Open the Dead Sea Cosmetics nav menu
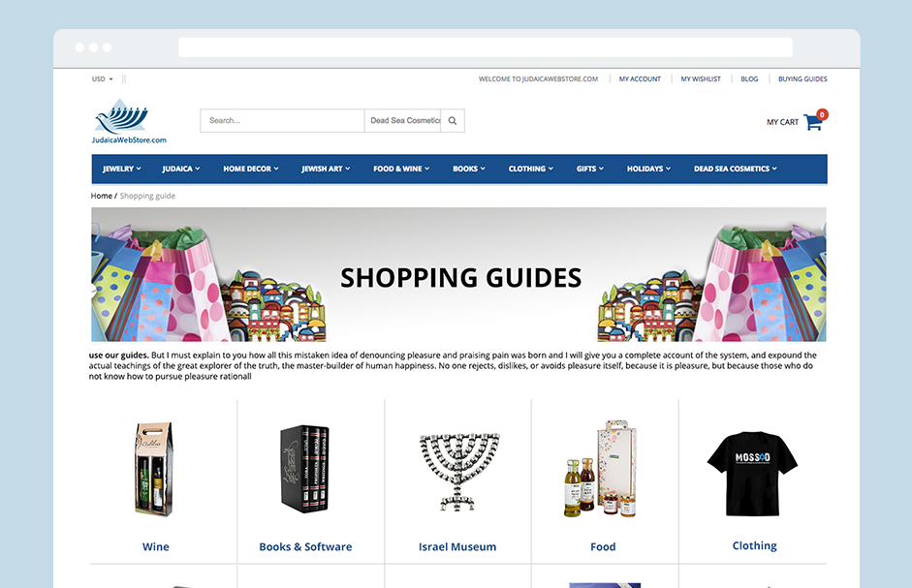This screenshot has height=588, width=912. (736, 169)
